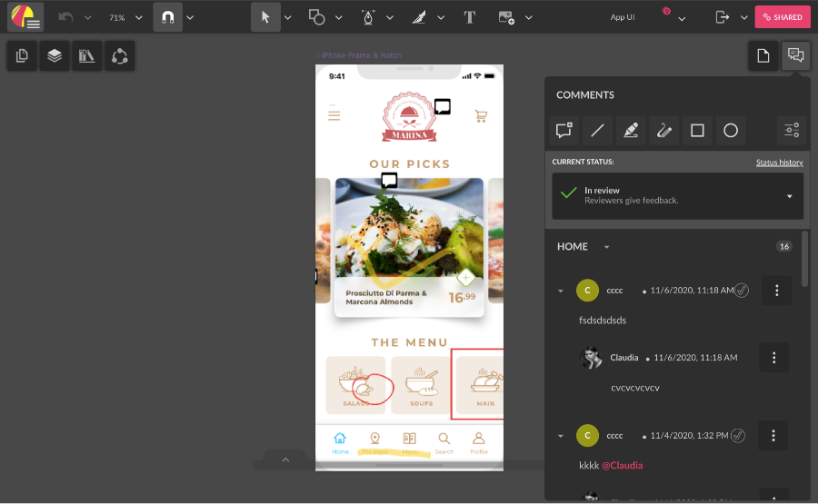Open comment filter settings icon
818x504 pixels.
click(x=792, y=131)
